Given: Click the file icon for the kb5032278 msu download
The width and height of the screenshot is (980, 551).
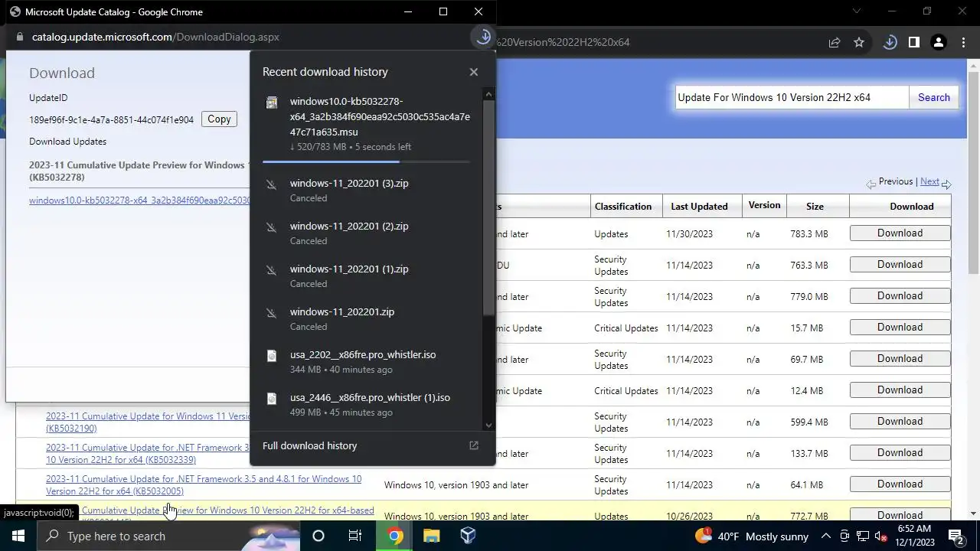Looking at the screenshot, I should click(x=272, y=103).
